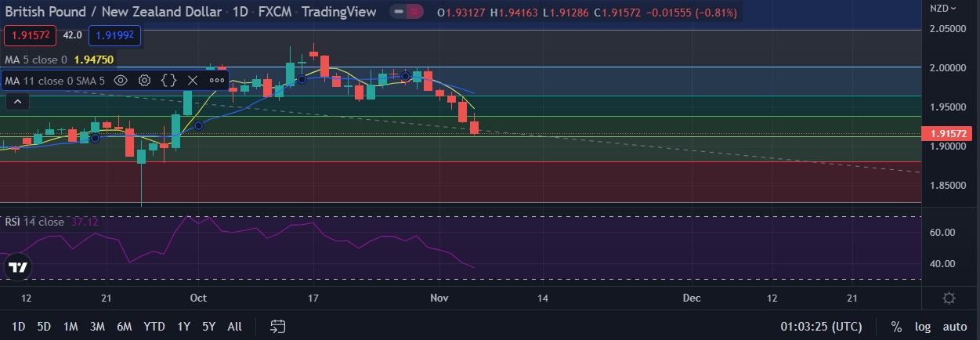
Task: Collapse the indicator legend with chevron
Action: [18, 101]
